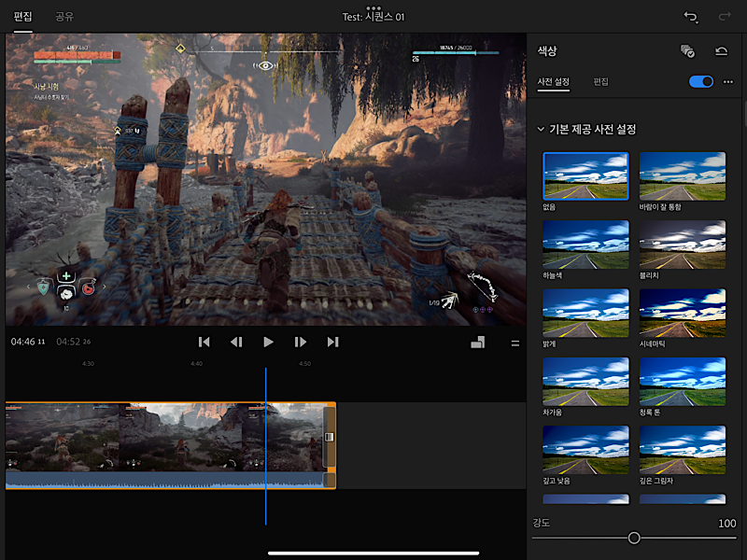Apply the 청록 톤 preset
747x560 pixels.
tap(683, 382)
